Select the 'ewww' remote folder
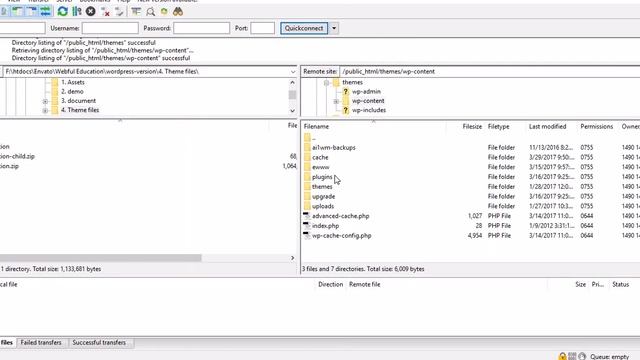The image size is (640, 360). (x=320, y=167)
